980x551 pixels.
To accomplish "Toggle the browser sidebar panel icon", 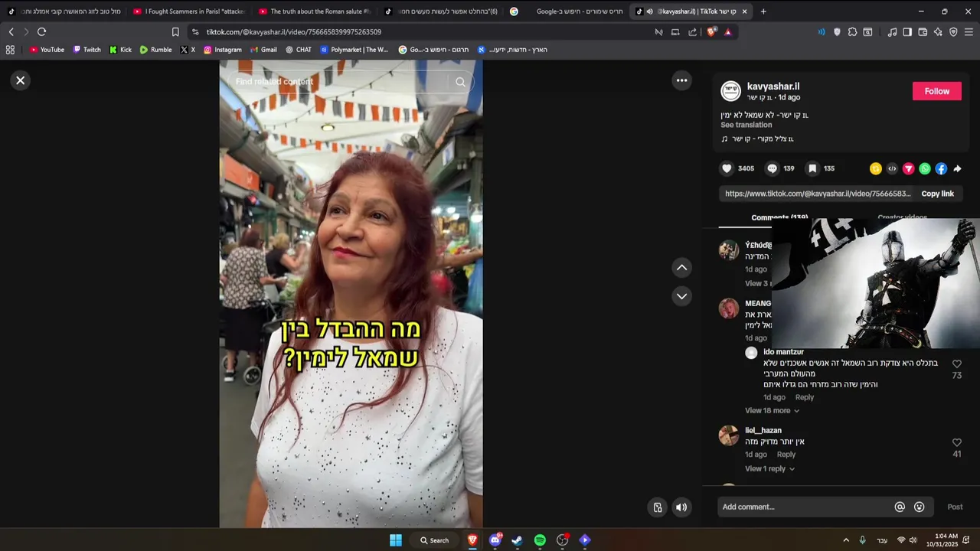I will pos(907,32).
